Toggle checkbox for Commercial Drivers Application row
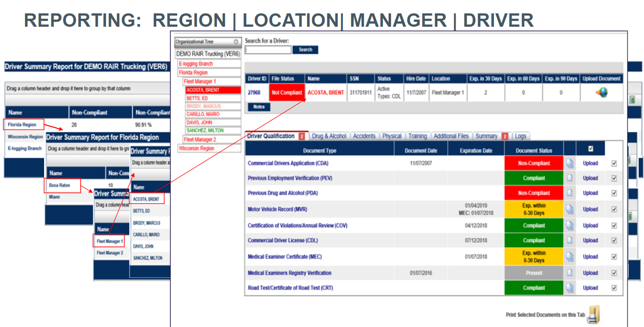Viewport: 644px width, 327px height. tap(614, 163)
